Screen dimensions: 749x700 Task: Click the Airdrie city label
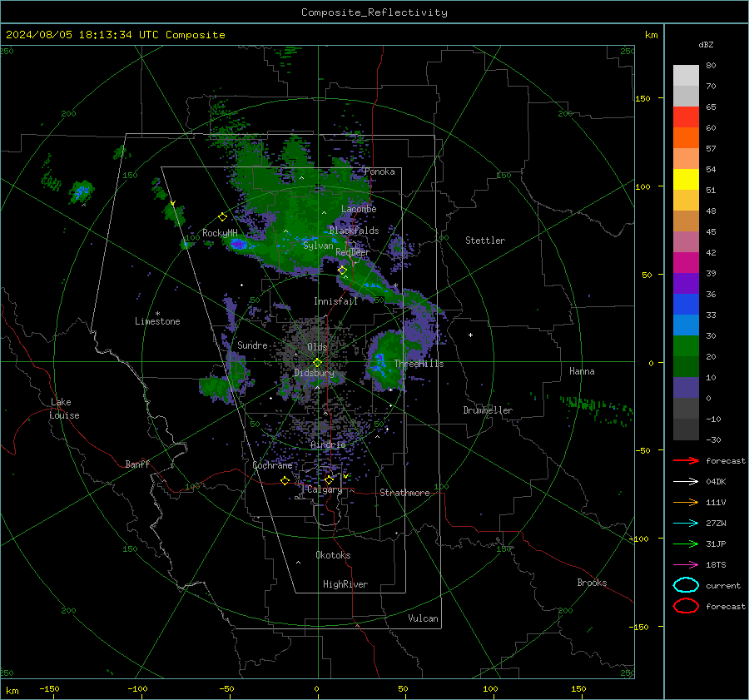click(328, 444)
